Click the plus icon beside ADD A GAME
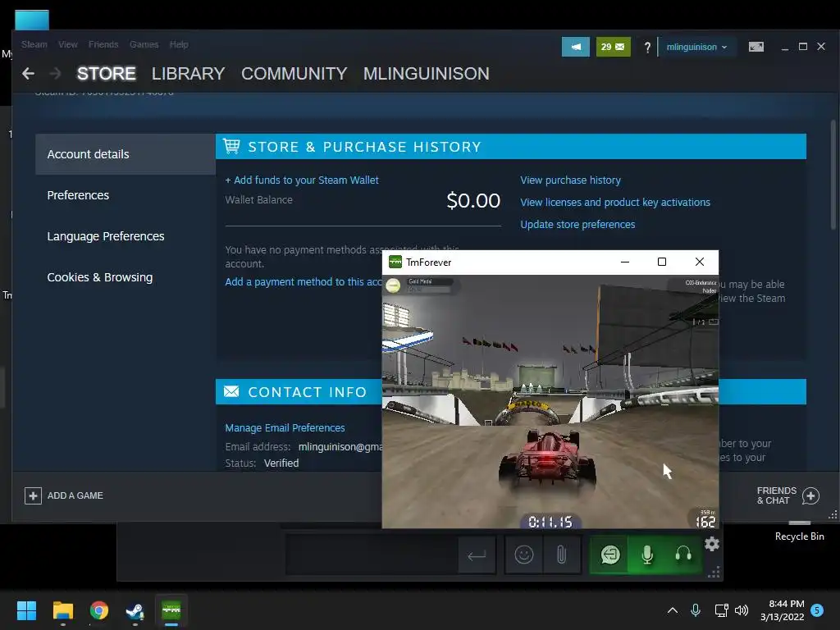 pyautogui.click(x=33, y=495)
